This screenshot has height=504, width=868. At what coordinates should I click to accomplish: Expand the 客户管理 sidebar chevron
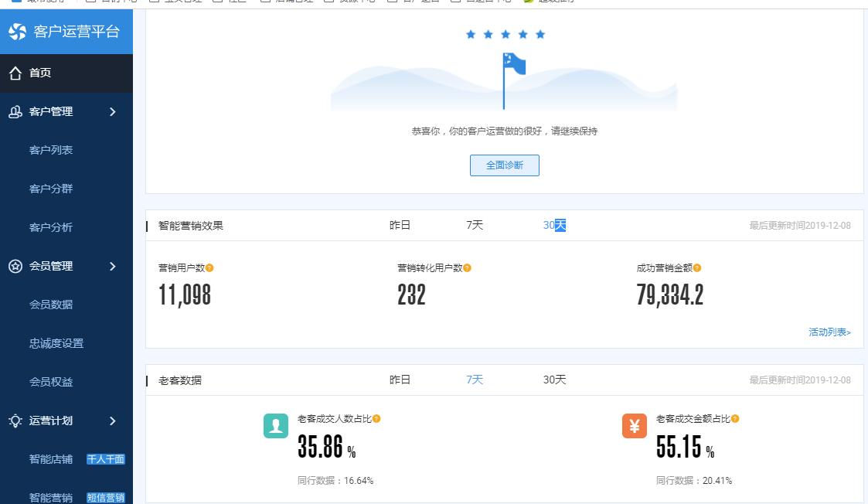[x=112, y=111]
